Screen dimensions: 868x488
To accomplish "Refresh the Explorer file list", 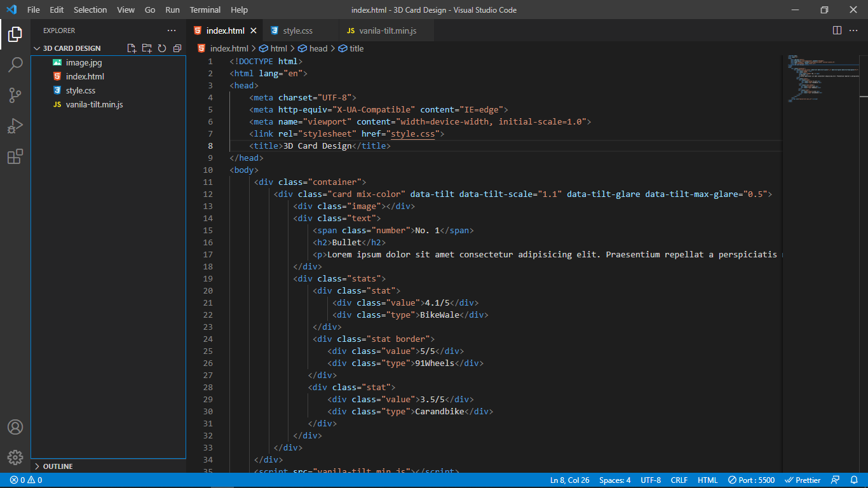I will [x=162, y=48].
